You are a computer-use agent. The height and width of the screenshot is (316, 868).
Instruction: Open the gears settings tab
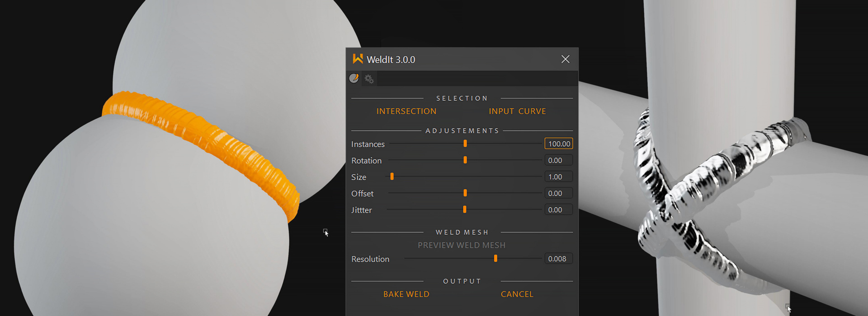(369, 79)
